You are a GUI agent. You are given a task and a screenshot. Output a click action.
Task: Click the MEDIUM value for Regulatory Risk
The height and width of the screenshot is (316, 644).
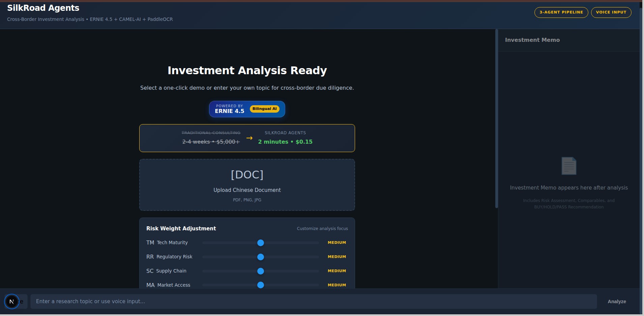(337, 257)
